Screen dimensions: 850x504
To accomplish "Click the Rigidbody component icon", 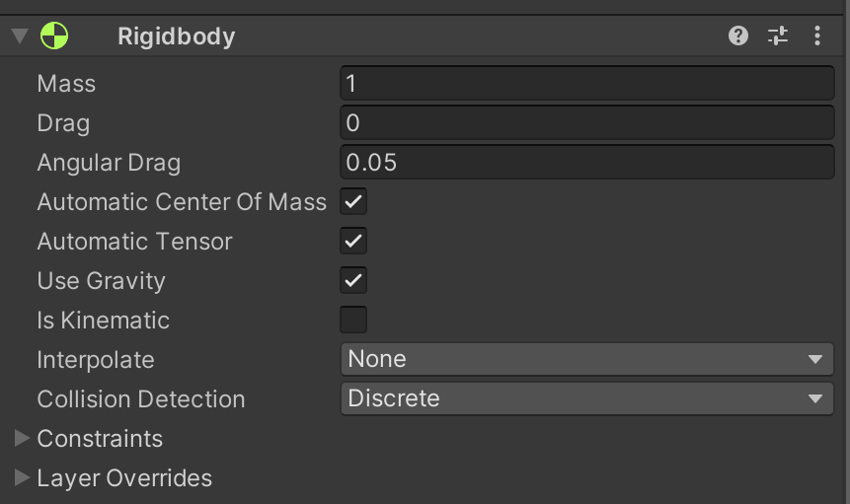I will [x=54, y=36].
